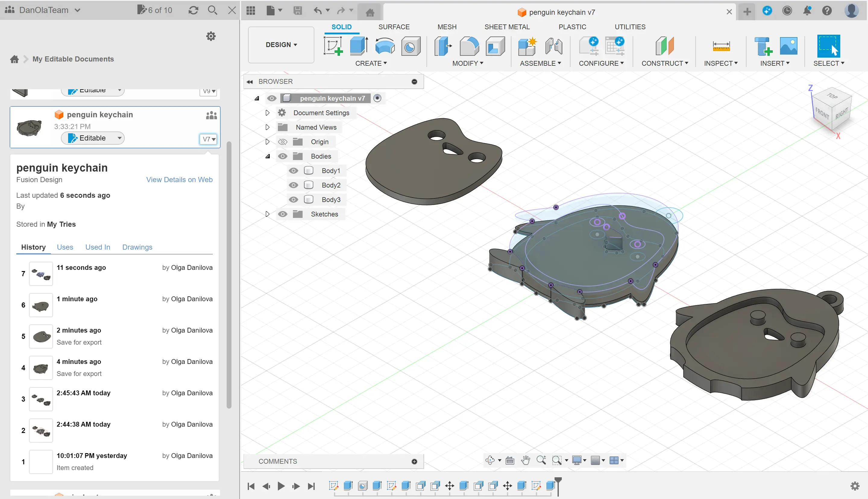This screenshot has width=868, height=499.
Task: Expand the Sketches node
Action: 268,214
